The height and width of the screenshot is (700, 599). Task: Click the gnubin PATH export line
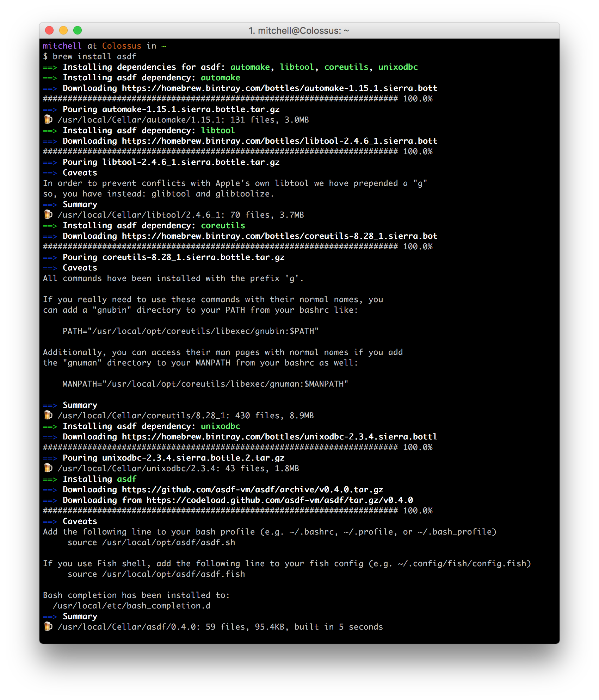[x=191, y=331]
